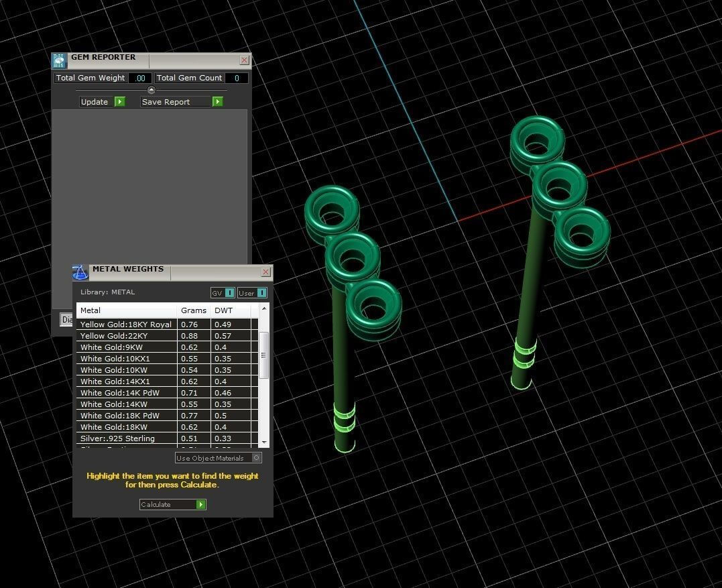Click the Metal Weights panel icon
The height and width of the screenshot is (588, 722).
(x=80, y=272)
